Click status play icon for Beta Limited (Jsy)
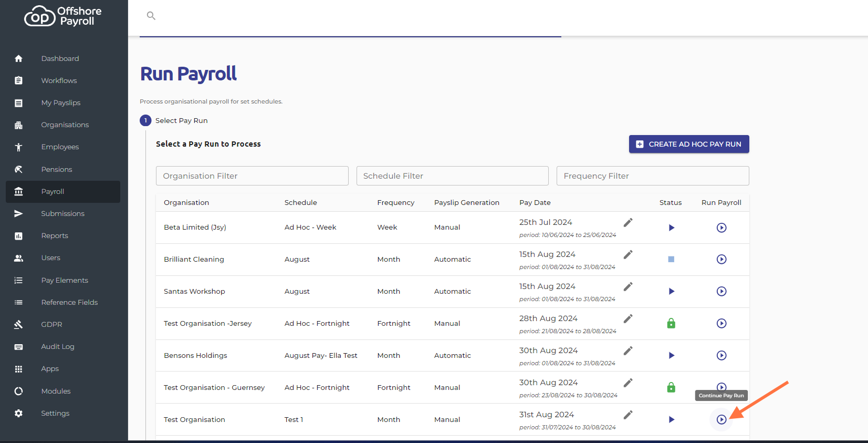 [671, 228]
